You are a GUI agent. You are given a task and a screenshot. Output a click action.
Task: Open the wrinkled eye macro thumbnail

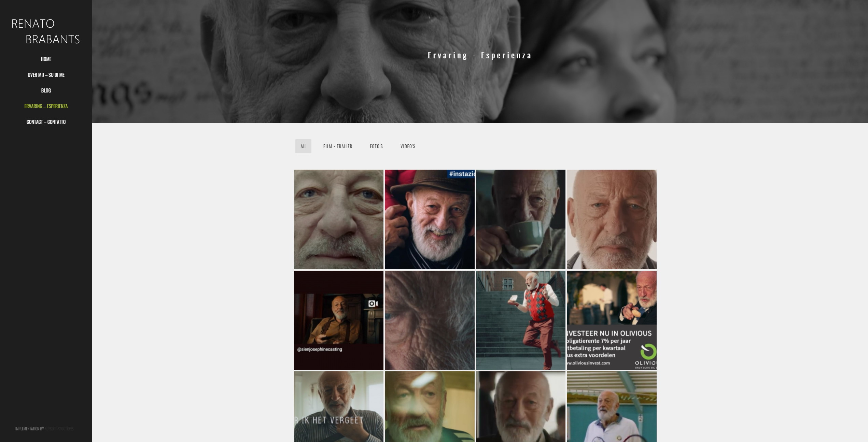[x=430, y=320]
